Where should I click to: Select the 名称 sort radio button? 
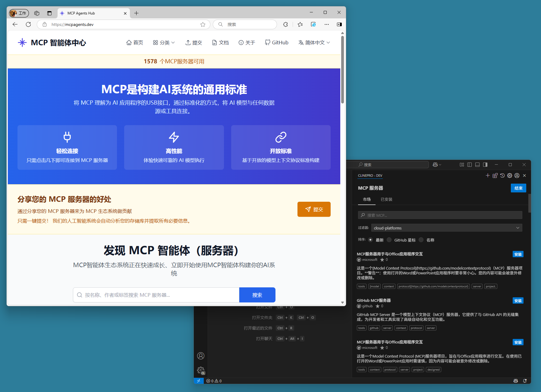point(421,240)
